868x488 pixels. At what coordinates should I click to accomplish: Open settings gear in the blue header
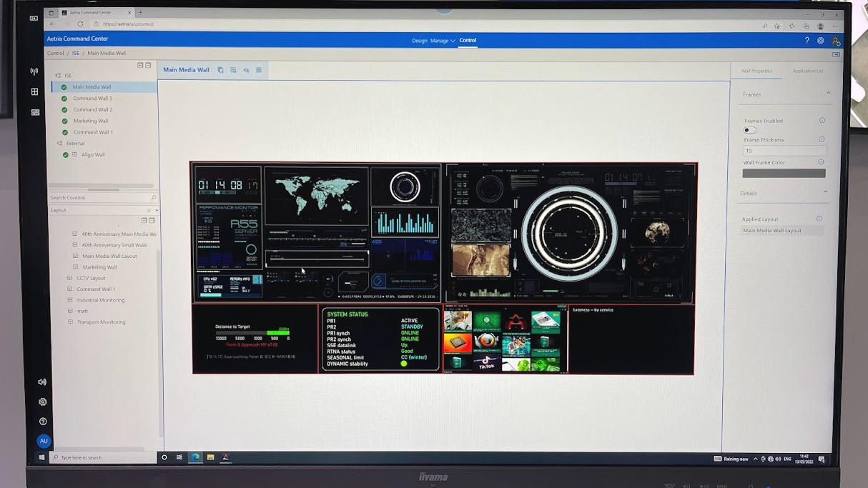tap(821, 41)
